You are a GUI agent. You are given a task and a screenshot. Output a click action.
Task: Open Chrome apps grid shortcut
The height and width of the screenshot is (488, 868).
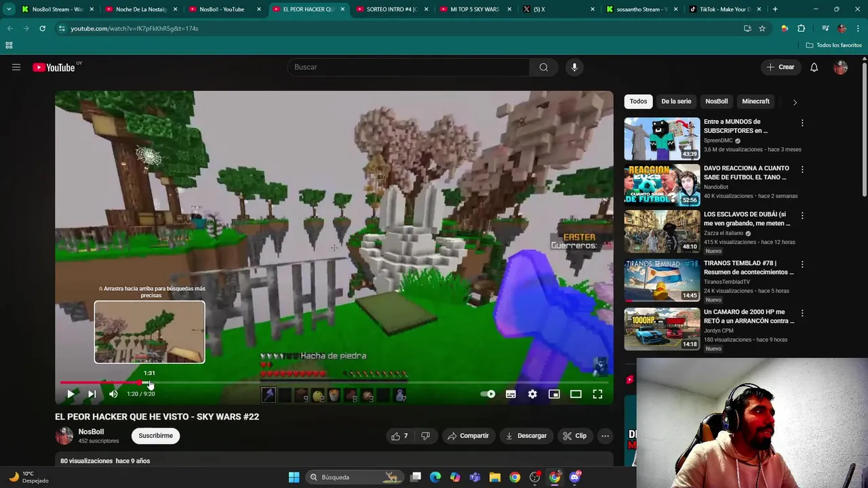pyautogui.click(x=9, y=45)
